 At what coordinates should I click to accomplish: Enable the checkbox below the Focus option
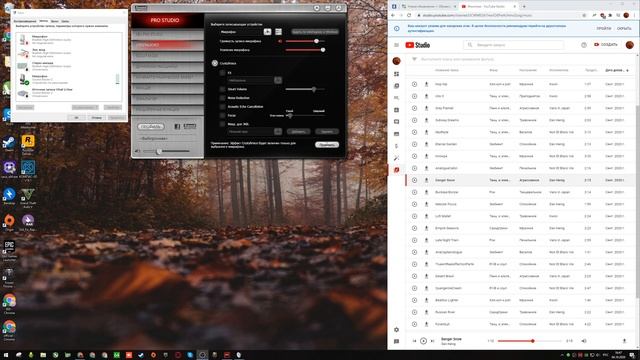(x=222, y=124)
